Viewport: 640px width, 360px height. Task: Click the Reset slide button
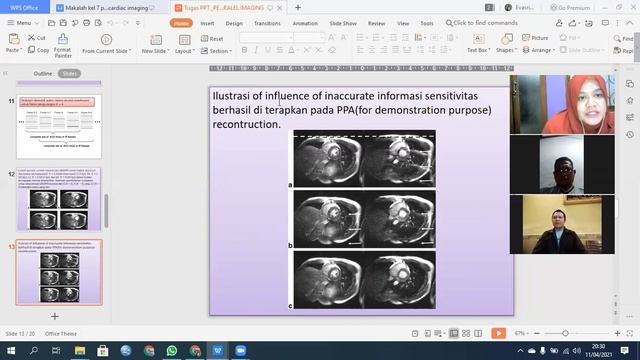click(212, 38)
